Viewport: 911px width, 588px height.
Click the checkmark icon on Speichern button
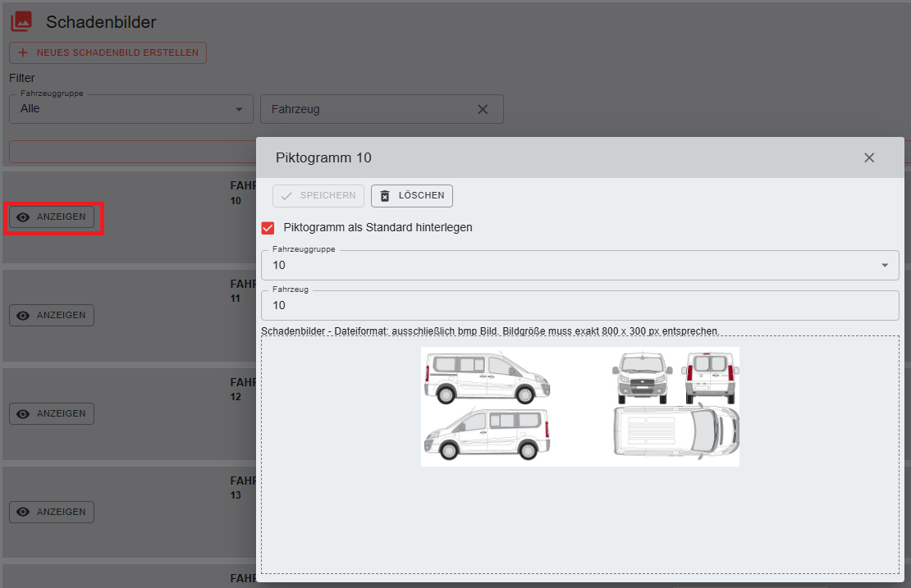286,196
